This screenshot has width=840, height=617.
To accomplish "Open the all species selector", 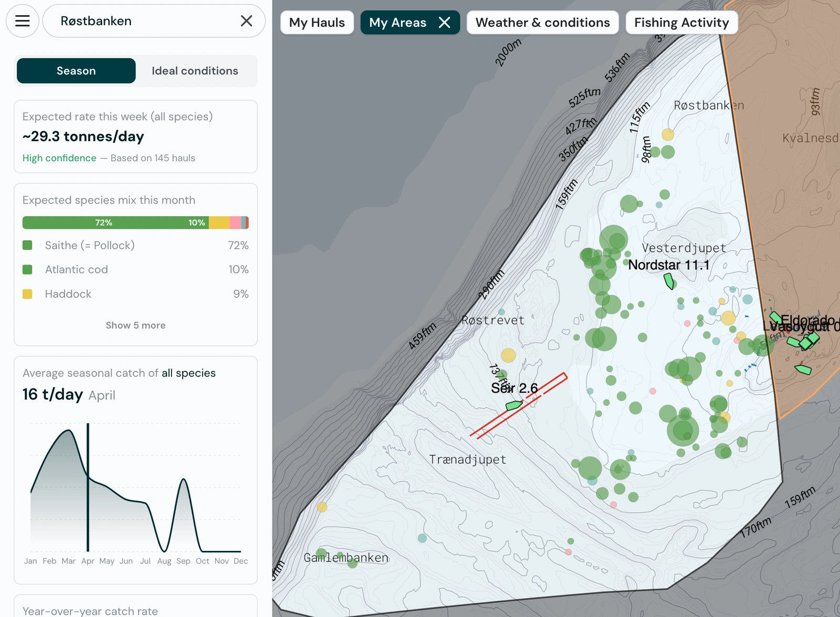I will click(x=188, y=373).
